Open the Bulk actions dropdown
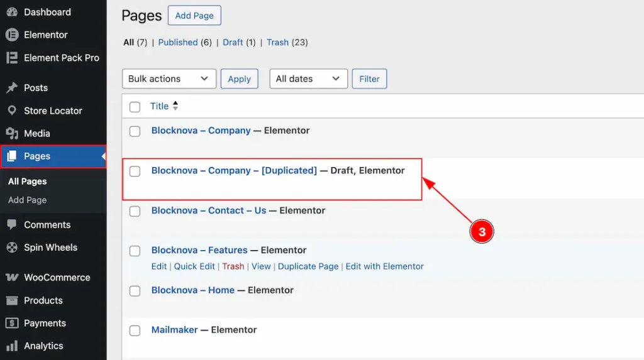This screenshot has height=360, width=644. tap(169, 79)
